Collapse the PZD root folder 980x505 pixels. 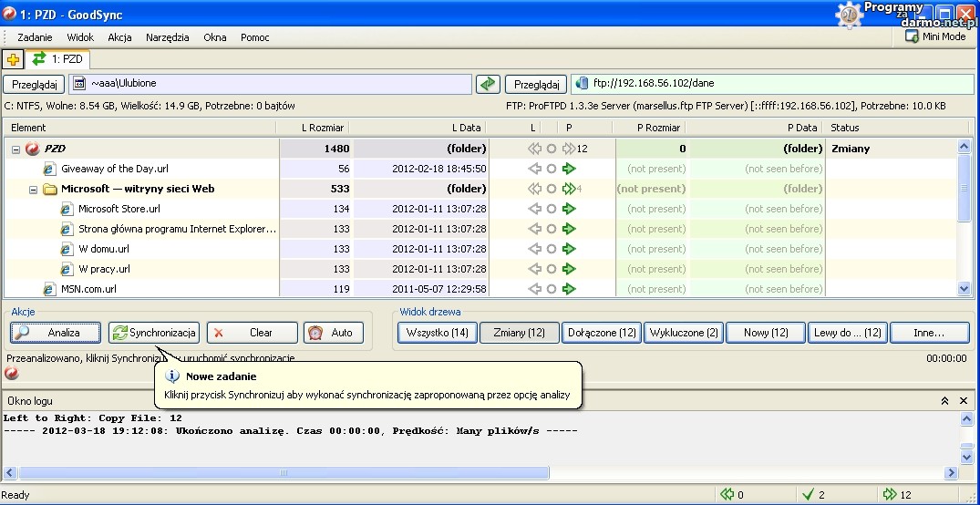16,149
